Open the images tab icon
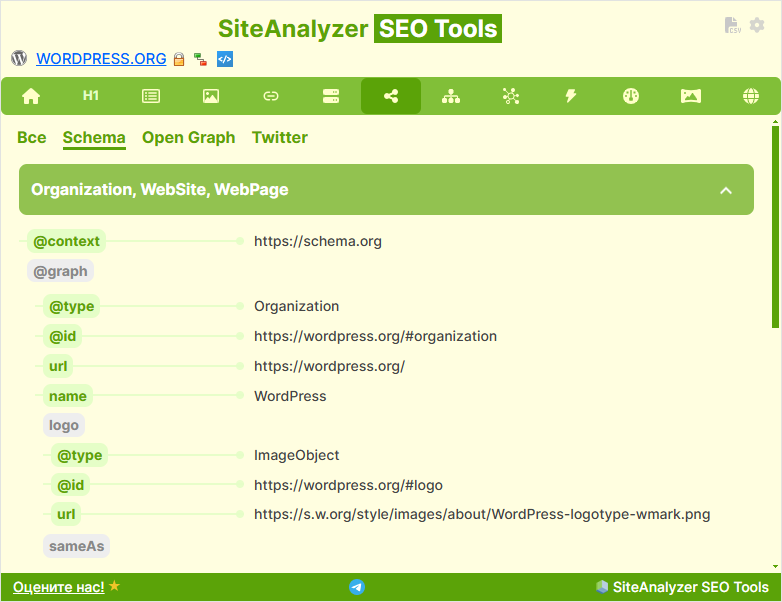The height and width of the screenshot is (602, 782). pyautogui.click(x=211, y=96)
